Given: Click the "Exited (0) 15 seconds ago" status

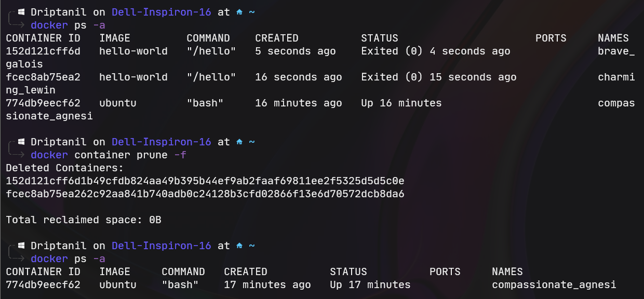Looking at the screenshot, I should pyautogui.click(x=438, y=77).
